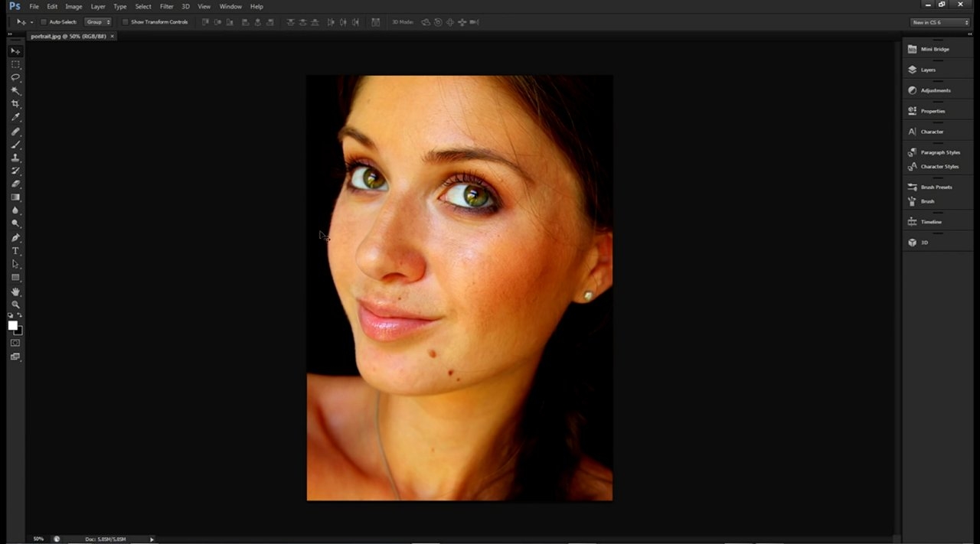Click the Doc size status text
This screenshot has width=980, height=544.
tap(106, 539)
